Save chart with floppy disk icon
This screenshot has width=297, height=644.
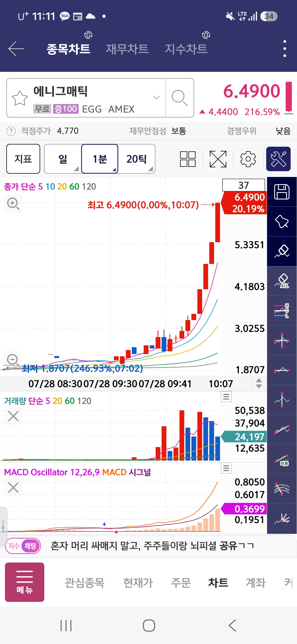click(282, 192)
